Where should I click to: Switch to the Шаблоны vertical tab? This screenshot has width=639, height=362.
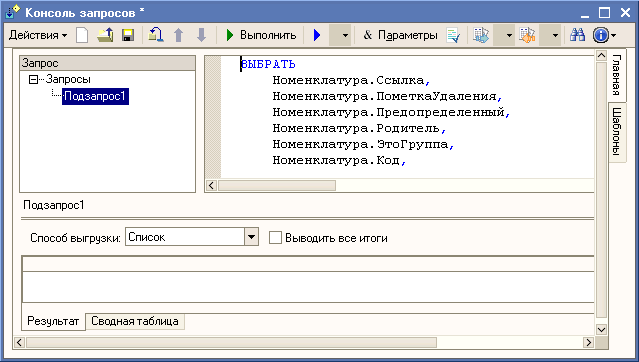(x=617, y=131)
